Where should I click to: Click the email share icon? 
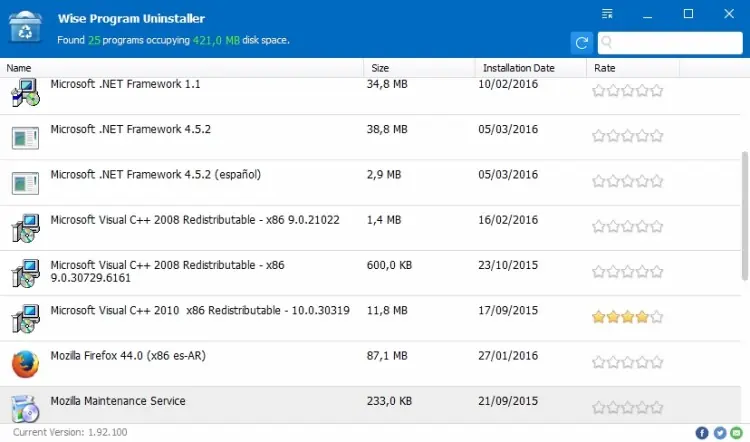coord(737,433)
